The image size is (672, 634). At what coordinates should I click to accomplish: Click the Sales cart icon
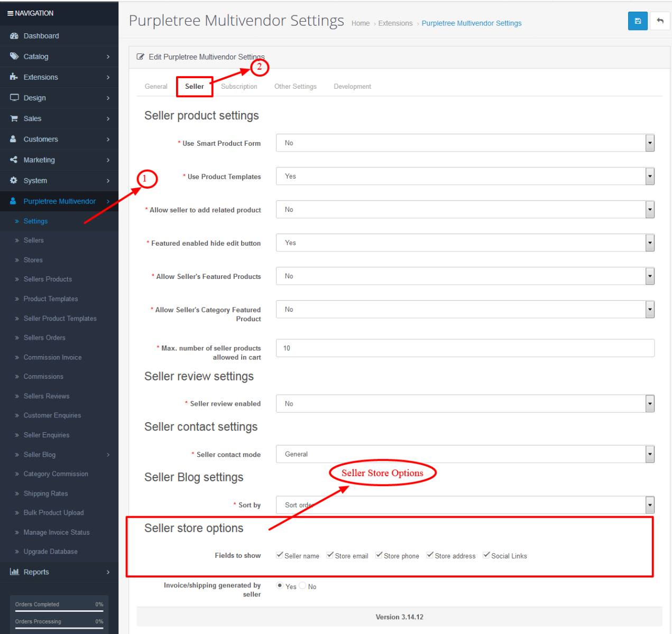14,118
